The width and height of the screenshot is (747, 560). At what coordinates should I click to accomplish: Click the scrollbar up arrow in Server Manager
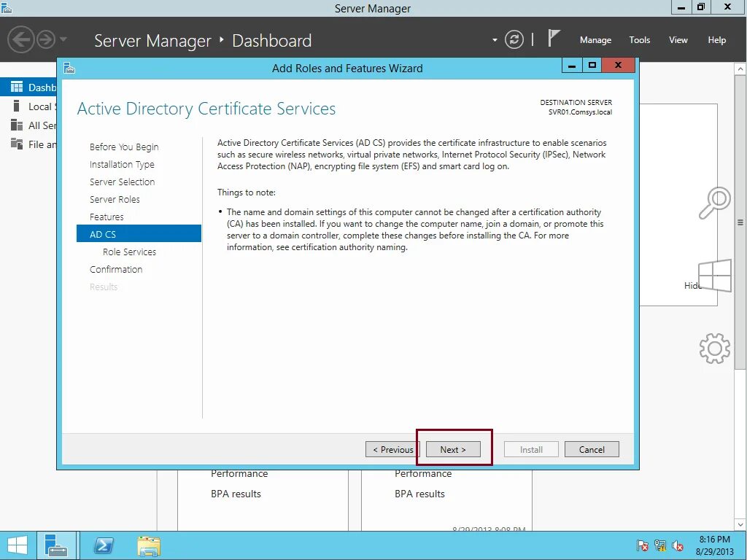coord(740,69)
